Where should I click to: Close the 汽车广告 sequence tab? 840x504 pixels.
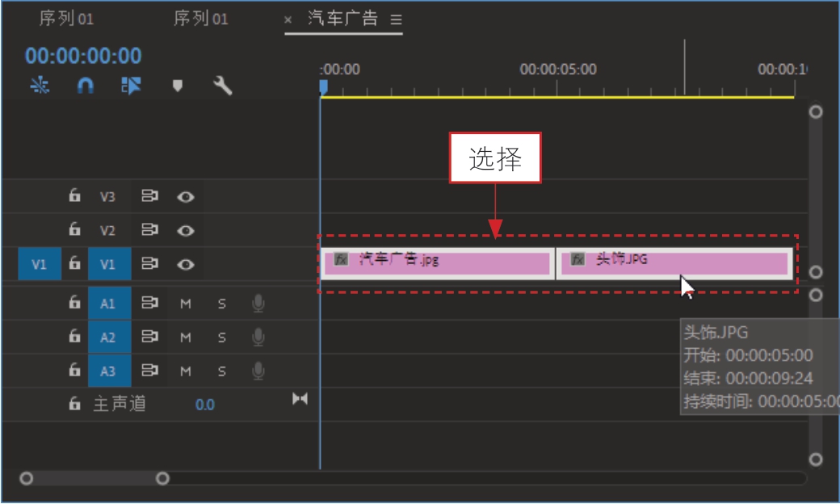tap(288, 20)
